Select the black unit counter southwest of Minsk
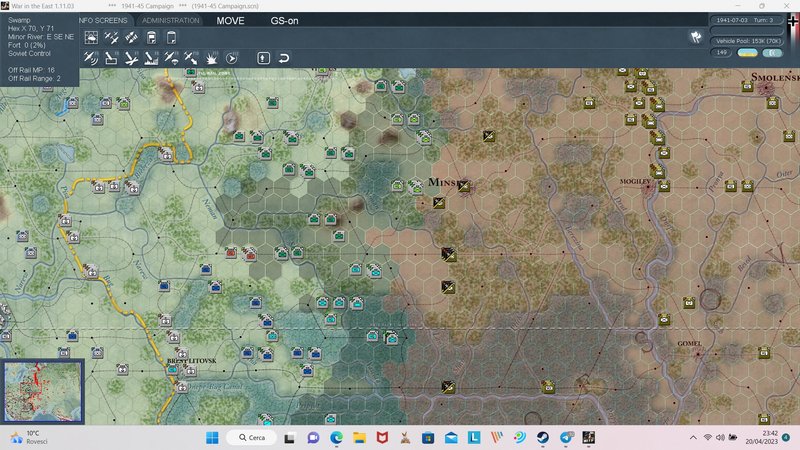The width and height of the screenshot is (800, 450). (439, 203)
